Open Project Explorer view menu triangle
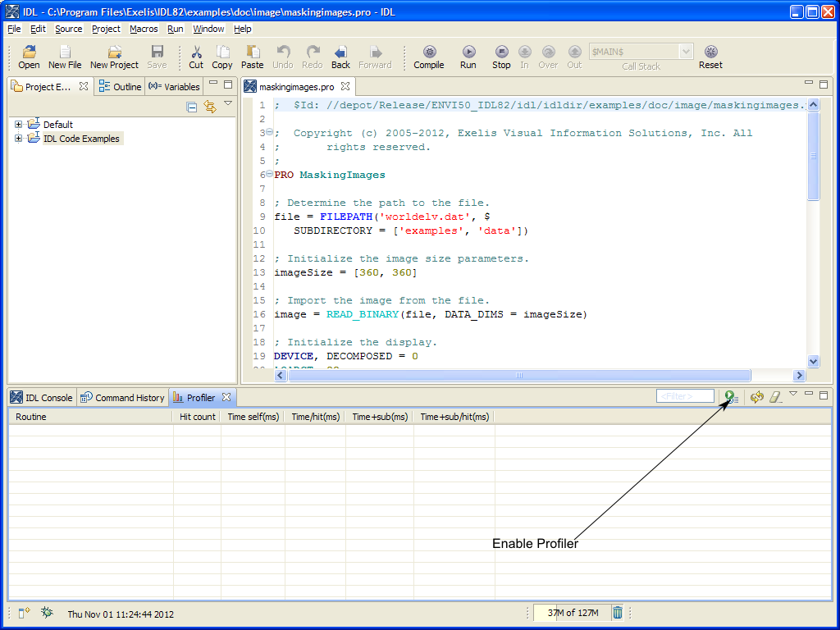The width and height of the screenshot is (840, 630). (228, 103)
